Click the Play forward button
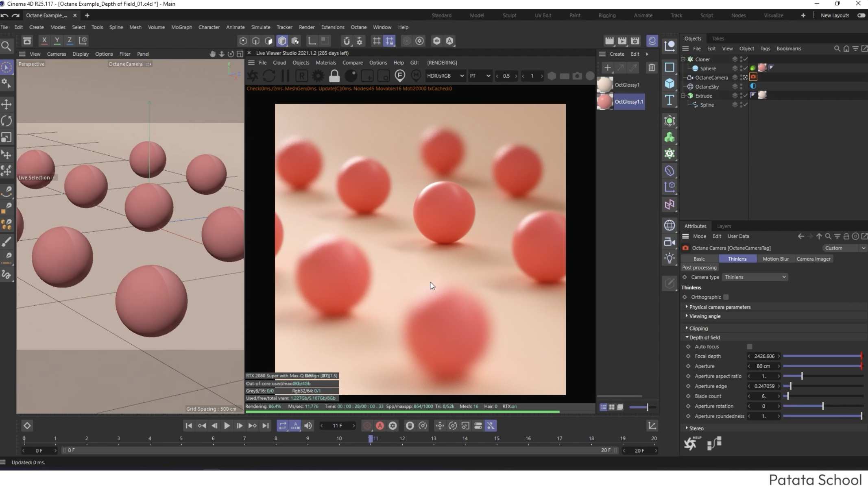 click(227, 426)
